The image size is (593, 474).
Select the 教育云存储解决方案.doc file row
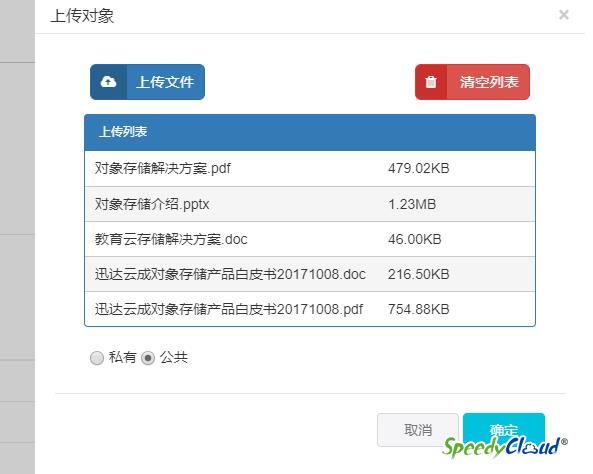[310, 239]
